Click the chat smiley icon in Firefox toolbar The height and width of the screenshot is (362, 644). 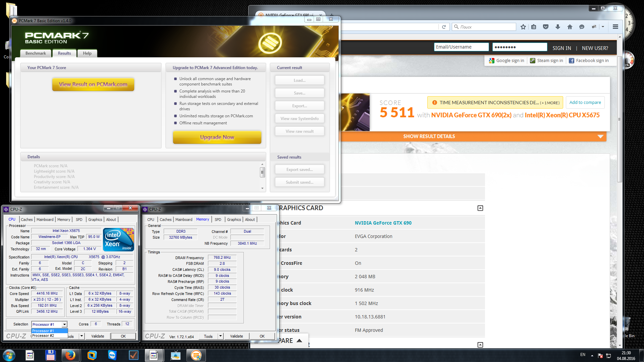(582, 27)
